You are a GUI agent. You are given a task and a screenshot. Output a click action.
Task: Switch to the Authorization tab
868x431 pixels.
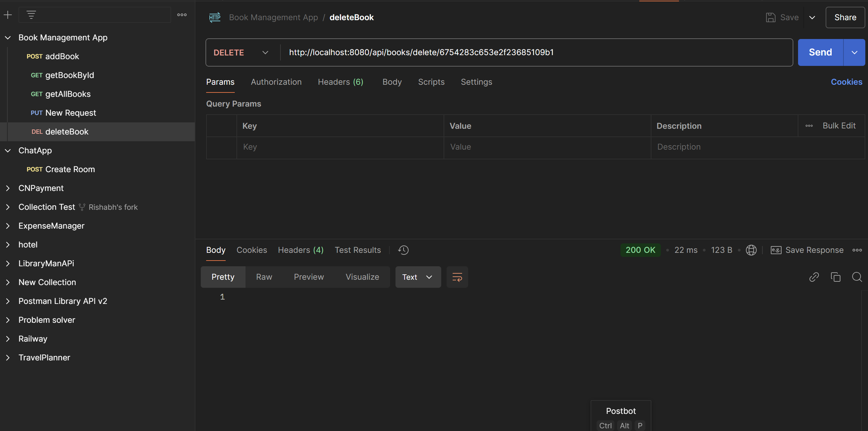pyautogui.click(x=276, y=82)
